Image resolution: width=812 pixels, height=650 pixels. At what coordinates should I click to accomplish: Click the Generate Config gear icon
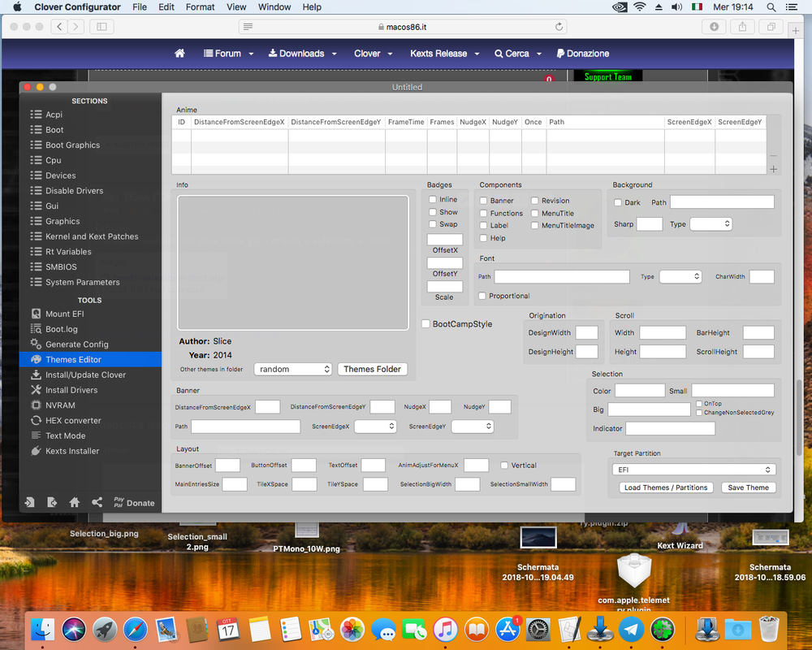(36, 344)
